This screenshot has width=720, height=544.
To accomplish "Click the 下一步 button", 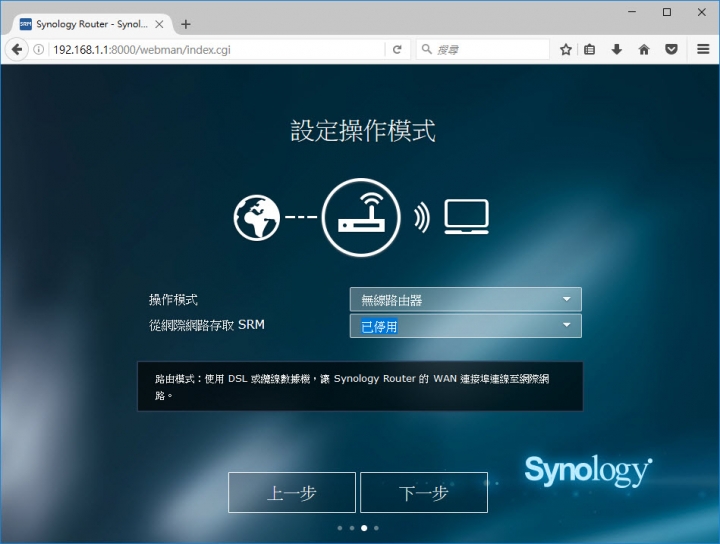I will (424, 493).
